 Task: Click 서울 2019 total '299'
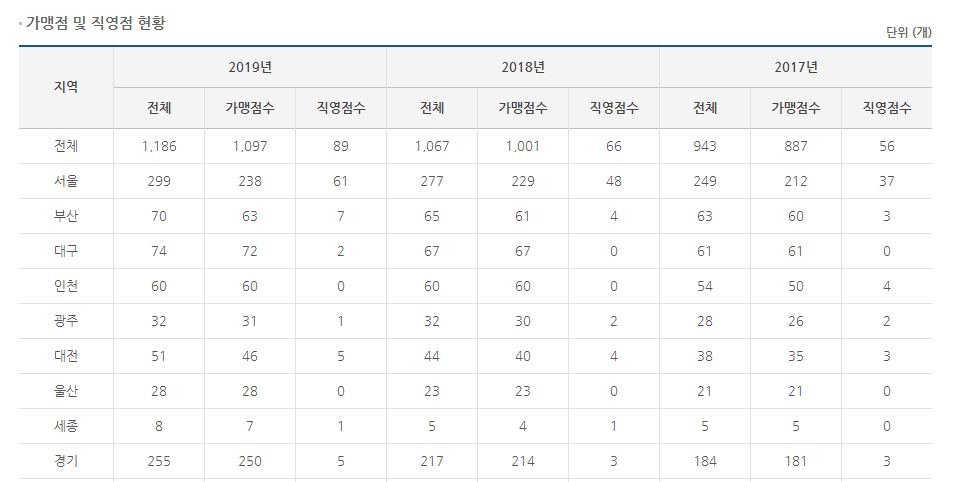coord(159,181)
